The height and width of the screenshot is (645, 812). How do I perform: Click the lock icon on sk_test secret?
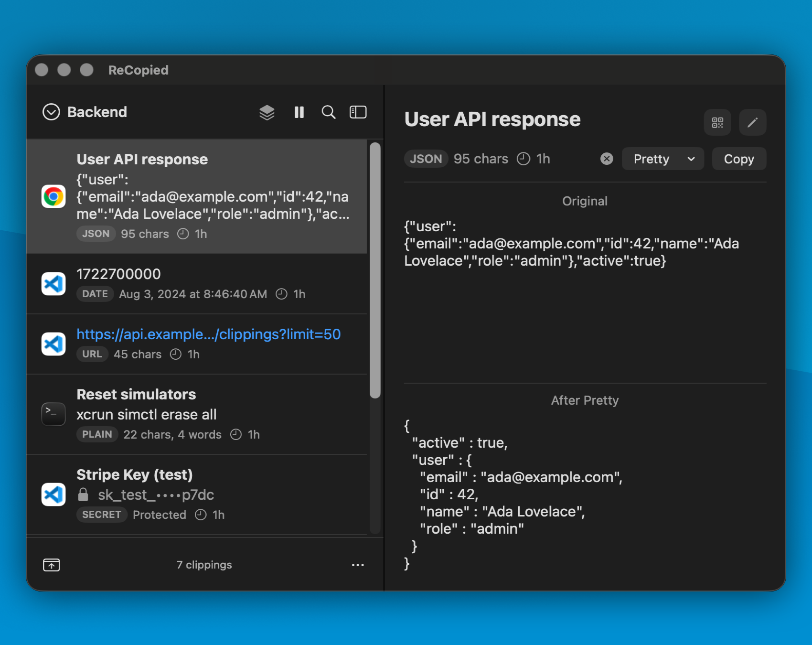click(83, 494)
